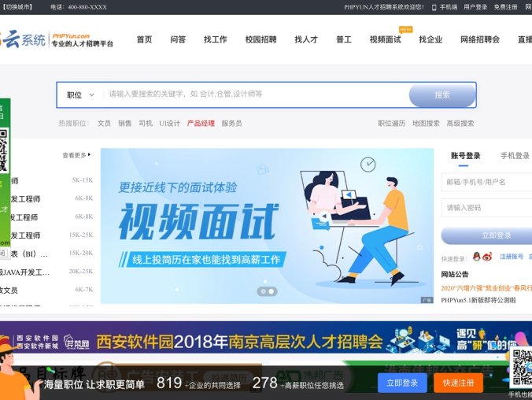Click the 文员 job with salary 6K-7K
This screenshot has width=532, height=400.
tap(46, 290)
